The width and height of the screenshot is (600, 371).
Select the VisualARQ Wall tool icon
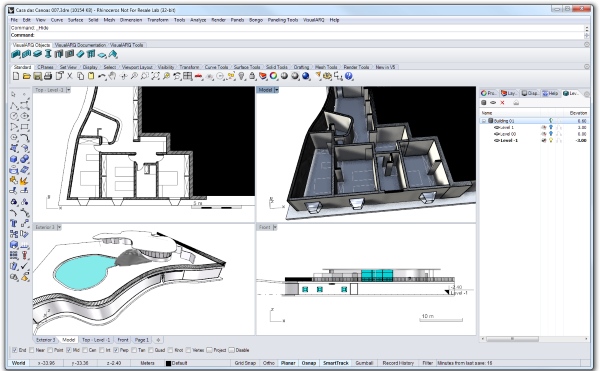pyautogui.click(x=16, y=54)
